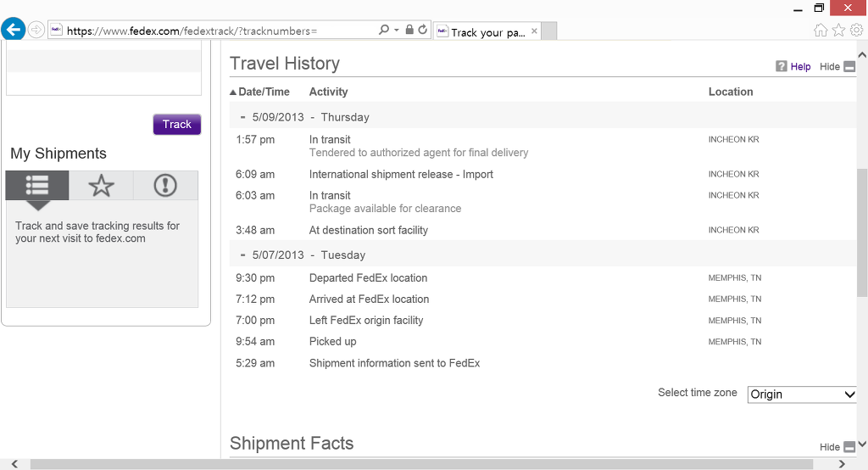The height and width of the screenshot is (470, 868).
Task: Open the exclamation alerts shipments tab
Action: 165,185
